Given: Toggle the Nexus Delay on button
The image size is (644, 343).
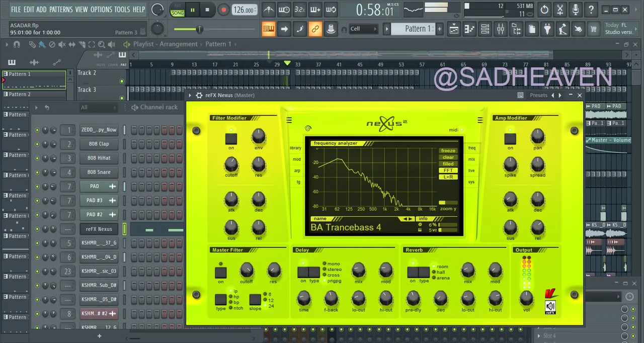Looking at the screenshot, I should point(303,272).
